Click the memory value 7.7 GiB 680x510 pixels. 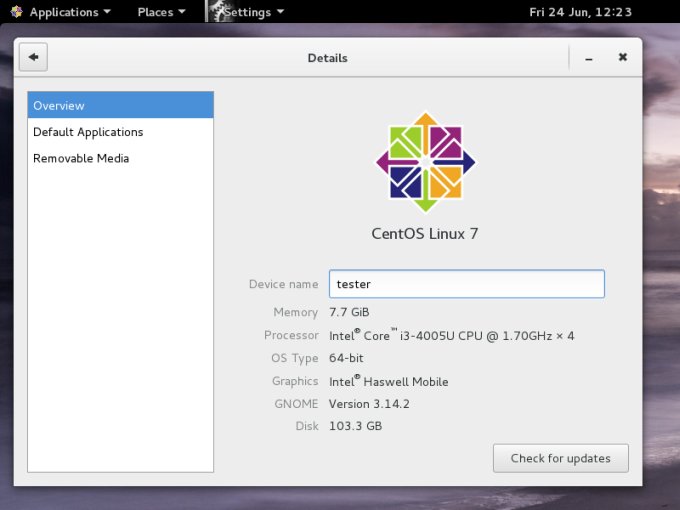(x=349, y=312)
